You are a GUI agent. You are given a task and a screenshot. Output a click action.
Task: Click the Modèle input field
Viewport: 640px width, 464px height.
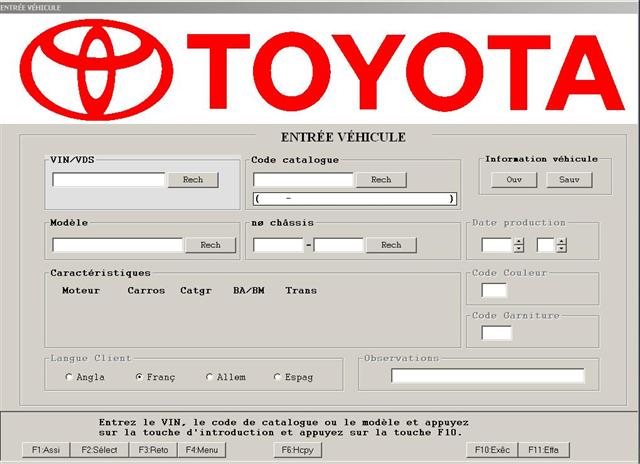click(x=118, y=245)
